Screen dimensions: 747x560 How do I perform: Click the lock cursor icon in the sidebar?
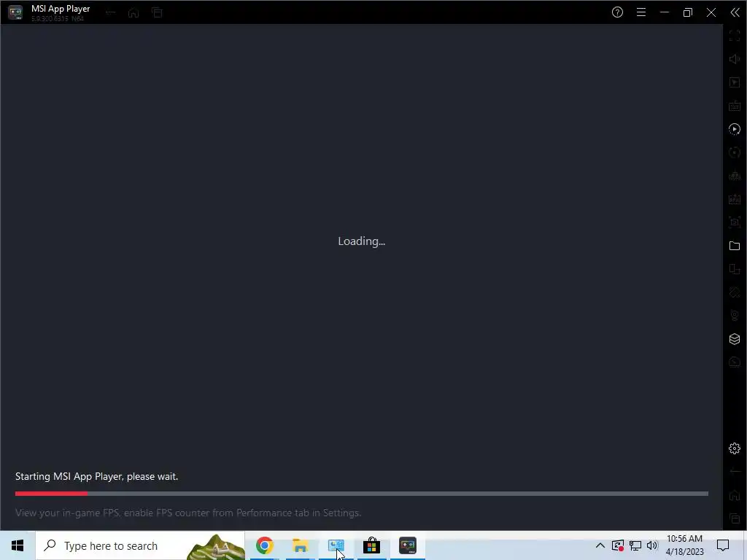pyautogui.click(x=734, y=82)
